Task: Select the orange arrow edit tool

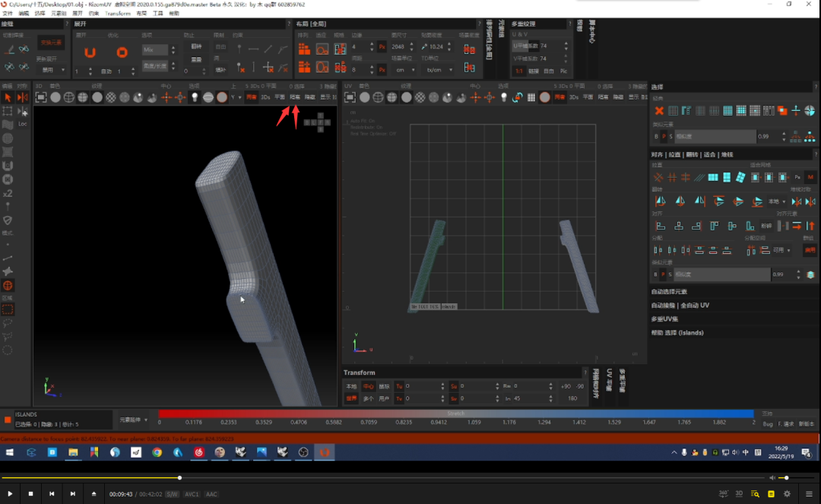Action: point(8,97)
